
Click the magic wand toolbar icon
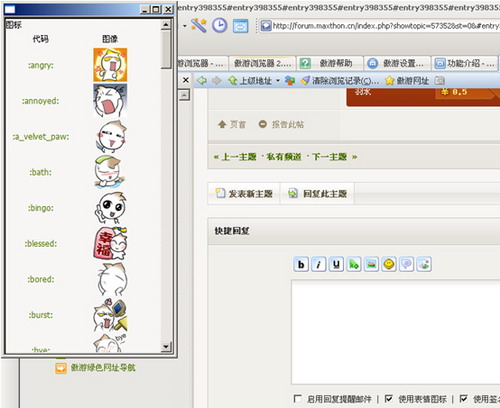(x=199, y=25)
